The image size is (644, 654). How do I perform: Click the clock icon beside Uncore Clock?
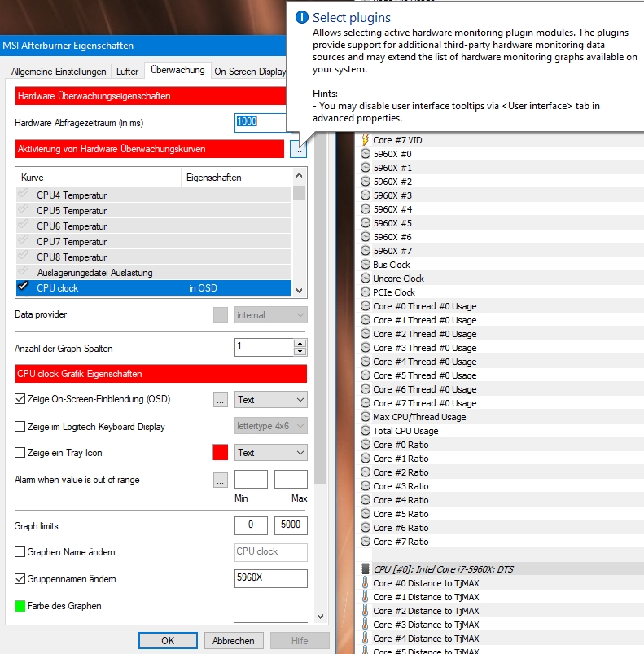pyautogui.click(x=365, y=279)
